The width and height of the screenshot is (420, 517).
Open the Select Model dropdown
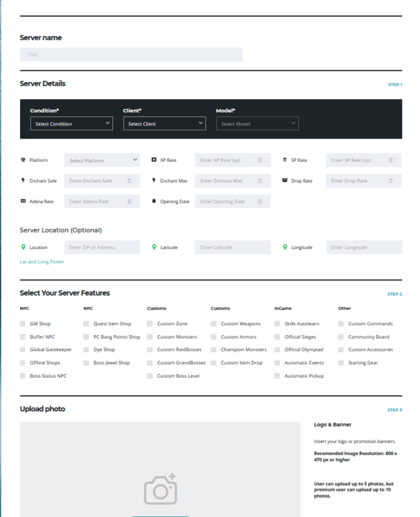point(257,123)
